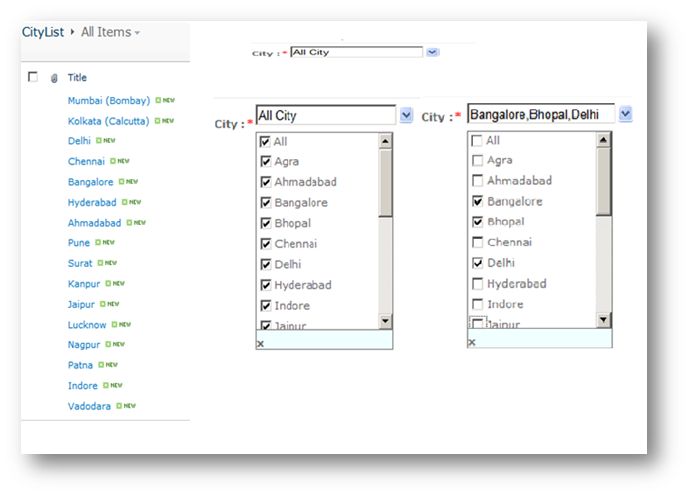The width and height of the screenshot is (689, 496).
Task: Open the Patna list item
Action: point(80,365)
